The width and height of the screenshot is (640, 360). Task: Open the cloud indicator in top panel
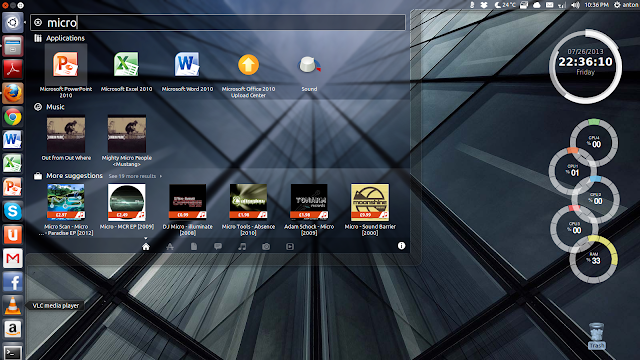pos(537,5)
